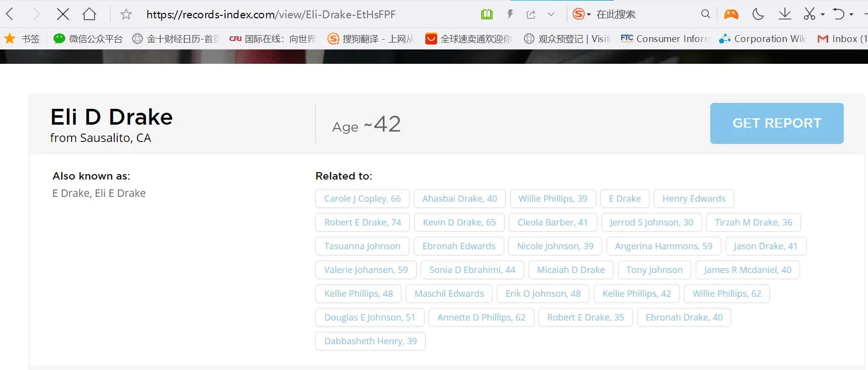Expand the address bar dropdown chevron

coord(551,14)
